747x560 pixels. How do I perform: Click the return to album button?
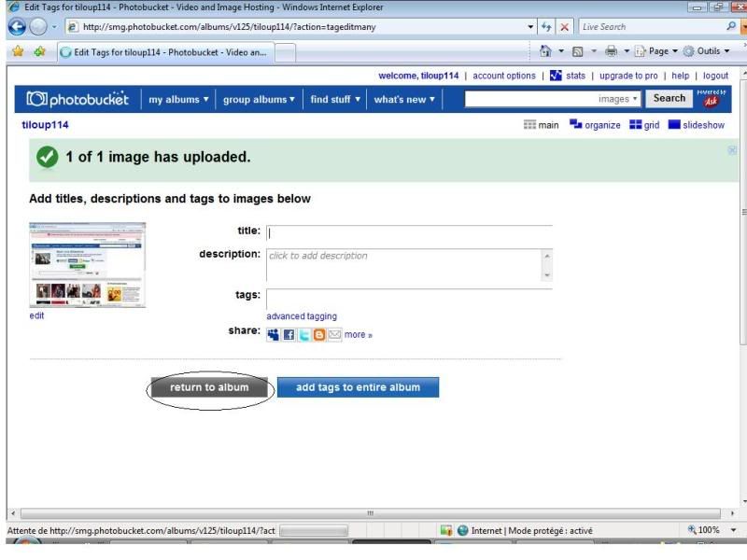(209, 387)
